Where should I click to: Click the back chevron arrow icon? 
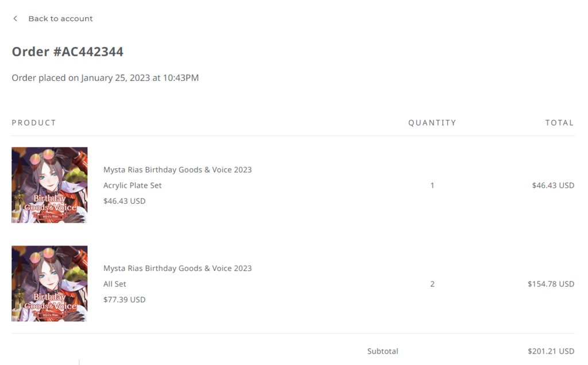pos(16,18)
